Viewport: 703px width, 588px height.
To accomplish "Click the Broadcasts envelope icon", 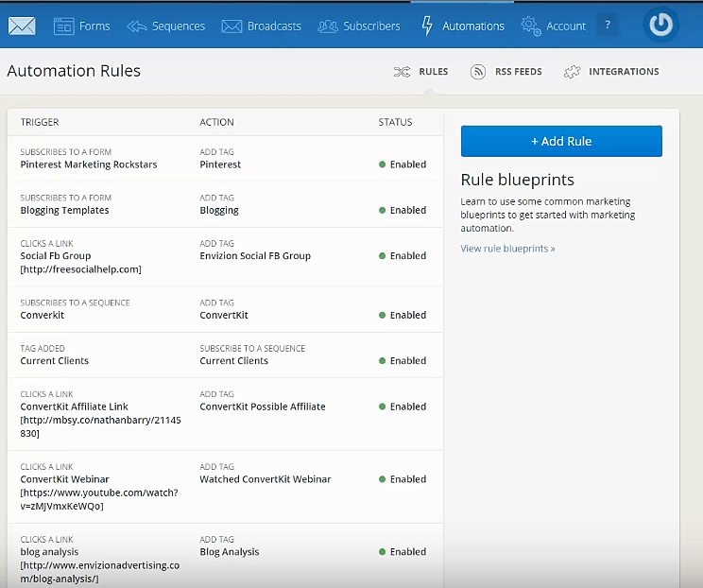I will pyautogui.click(x=231, y=26).
